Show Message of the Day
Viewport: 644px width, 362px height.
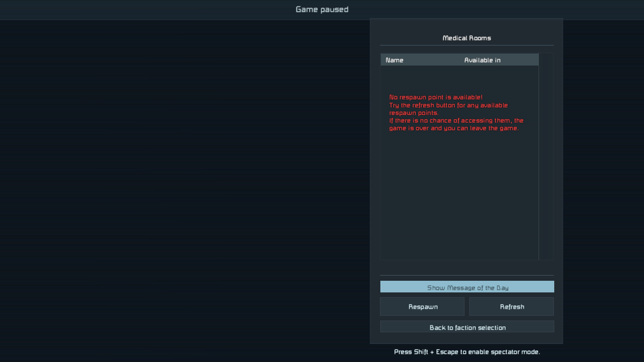[467, 287]
